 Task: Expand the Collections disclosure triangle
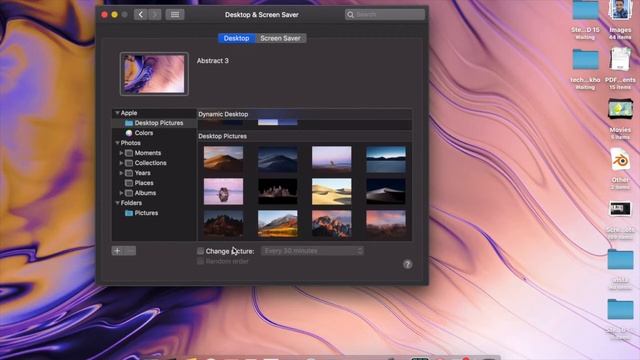[x=121, y=163]
